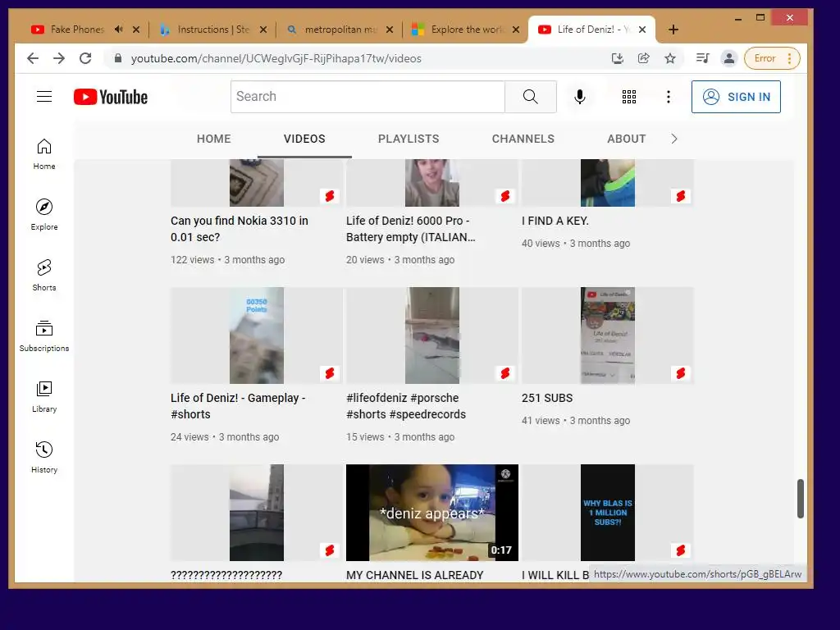Go forward in the browser
The image size is (840, 630).
point(59,58)
